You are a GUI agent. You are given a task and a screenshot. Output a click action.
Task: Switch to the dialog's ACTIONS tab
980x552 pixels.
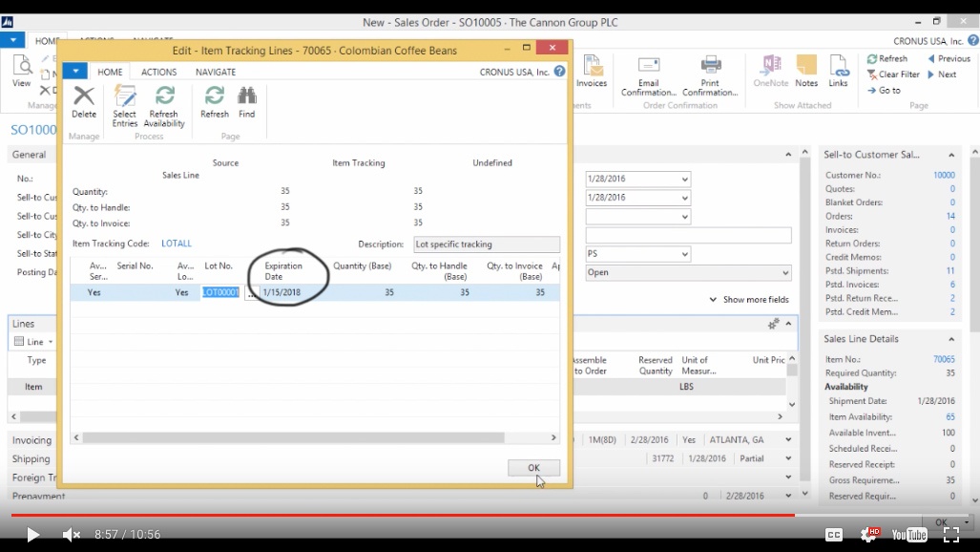click(158, 72)
